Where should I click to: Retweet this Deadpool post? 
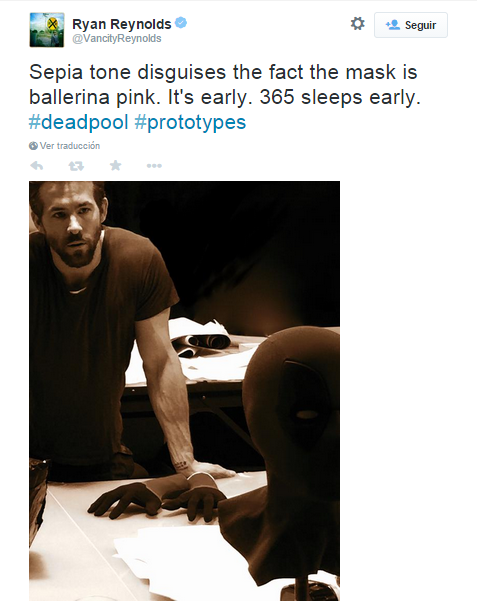coord(76,166)
